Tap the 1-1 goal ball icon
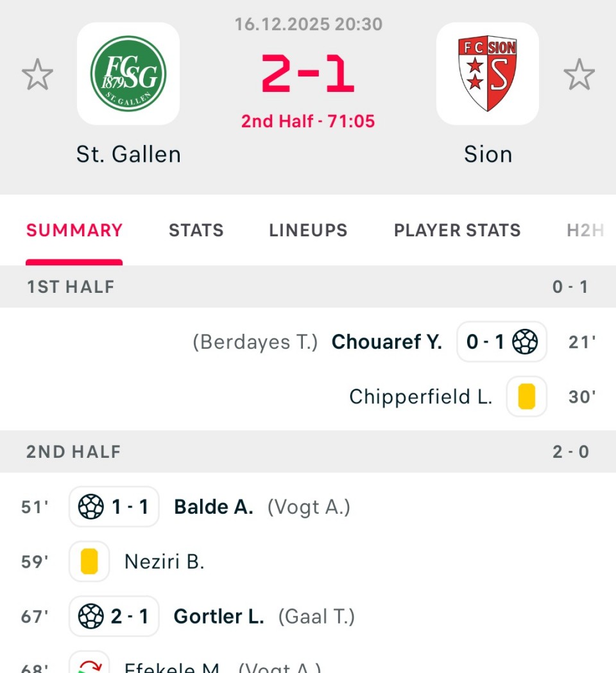 click(91, 507)
